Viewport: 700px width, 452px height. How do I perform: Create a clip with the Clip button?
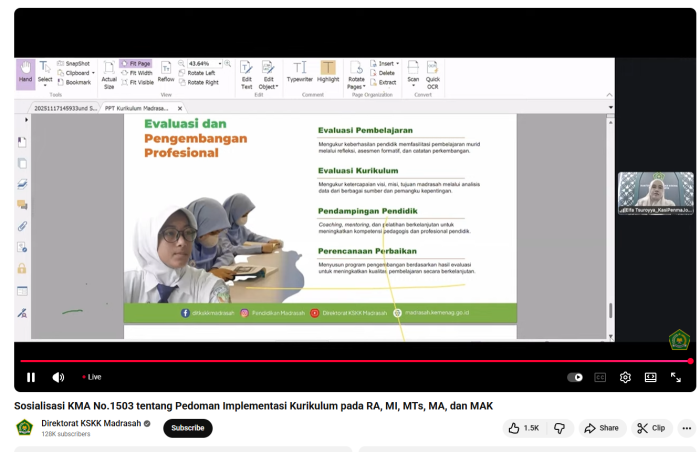tap(651, 428)
